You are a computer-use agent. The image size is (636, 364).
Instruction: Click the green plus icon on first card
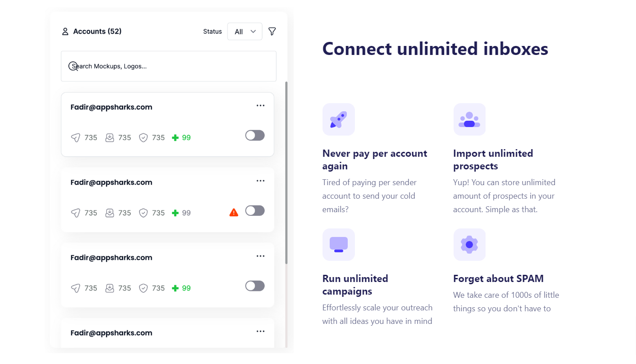[x=175, y=138]
